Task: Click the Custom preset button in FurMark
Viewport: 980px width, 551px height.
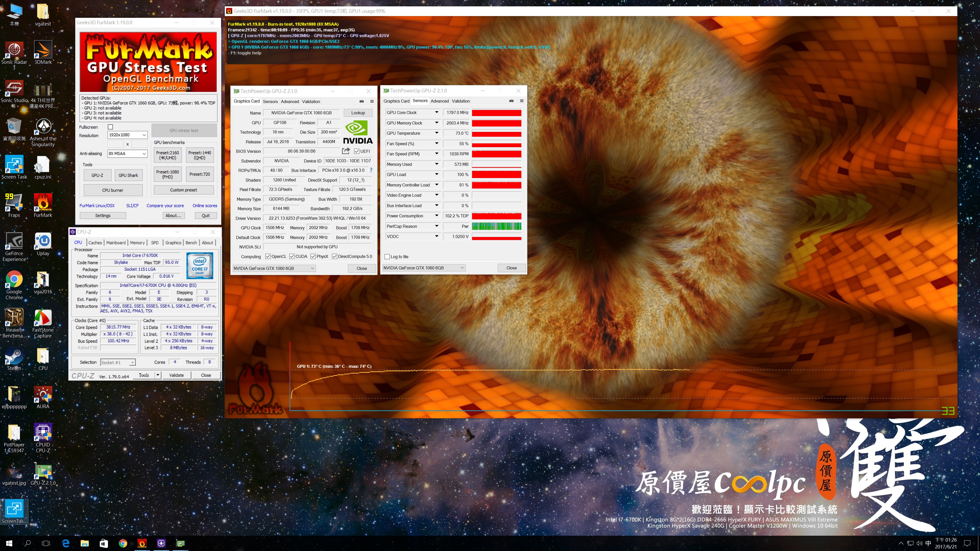Action: coord(184,190)
